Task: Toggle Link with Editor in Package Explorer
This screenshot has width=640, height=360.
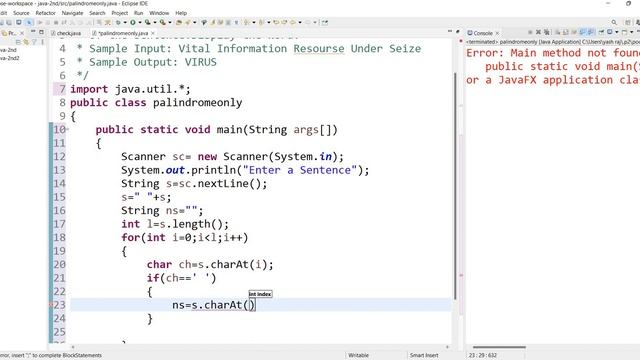Action: [x=26, y=42]
